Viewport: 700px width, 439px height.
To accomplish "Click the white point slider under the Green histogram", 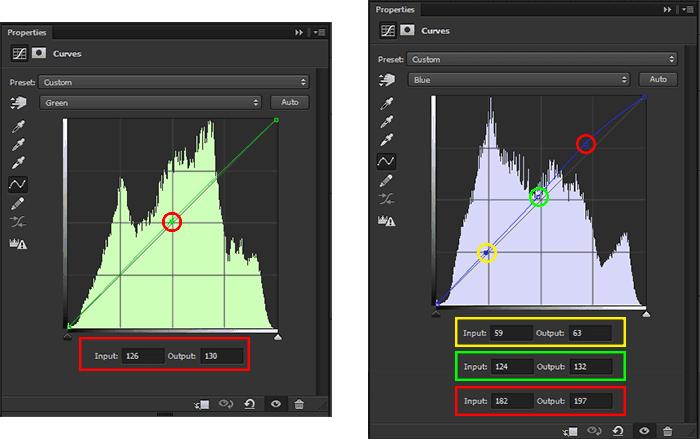I will tap(277, 337).
